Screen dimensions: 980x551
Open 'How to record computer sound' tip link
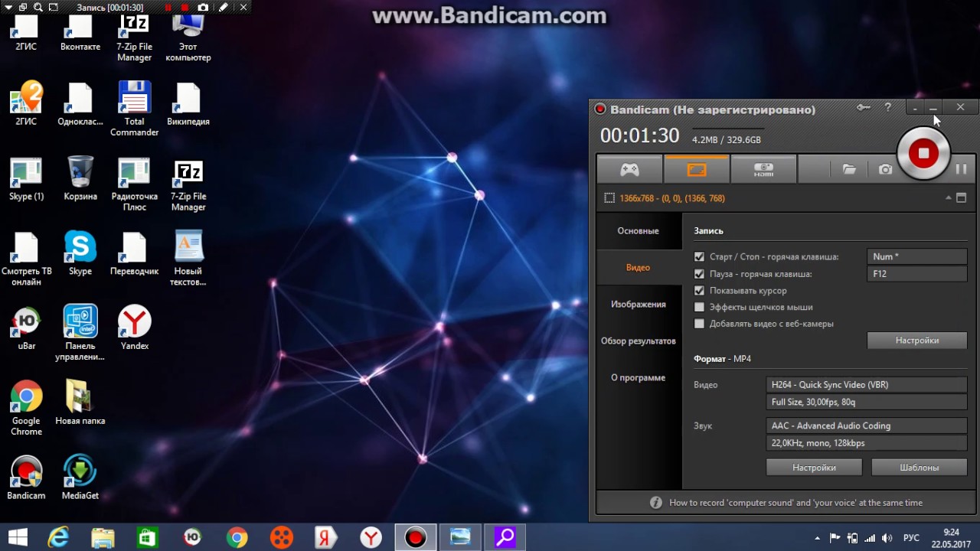coord(795,503)
